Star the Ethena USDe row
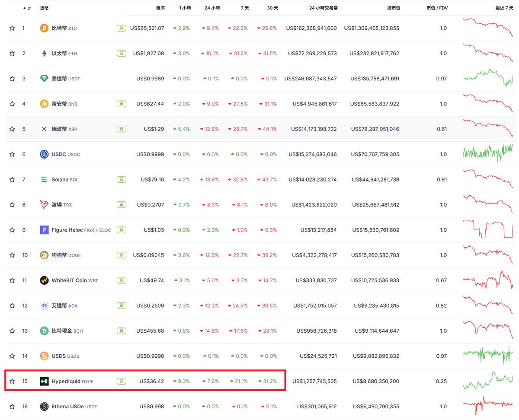This screenshot has height=420, width=519. (12, 407)
